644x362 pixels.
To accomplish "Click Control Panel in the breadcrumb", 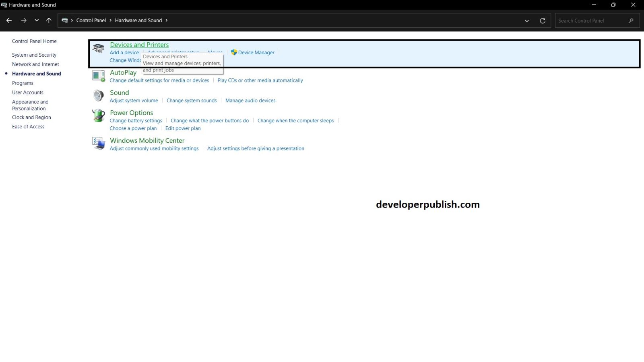I will 91,21.
